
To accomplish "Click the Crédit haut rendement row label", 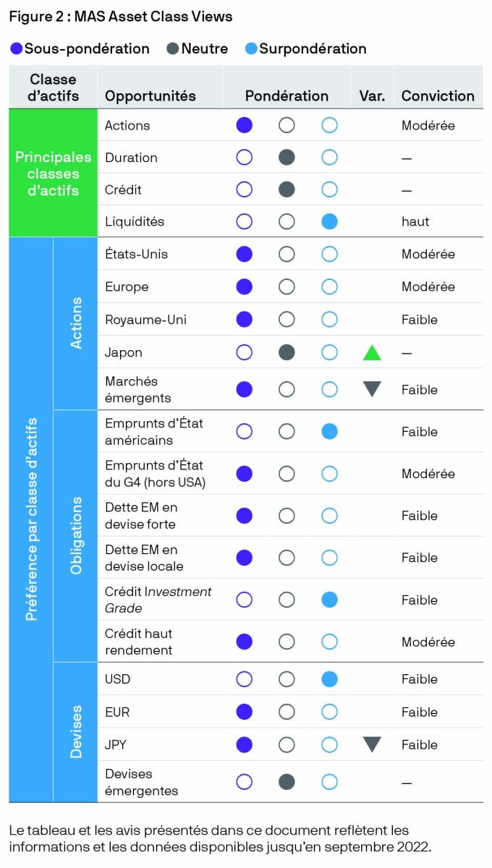I will (139, 642).
